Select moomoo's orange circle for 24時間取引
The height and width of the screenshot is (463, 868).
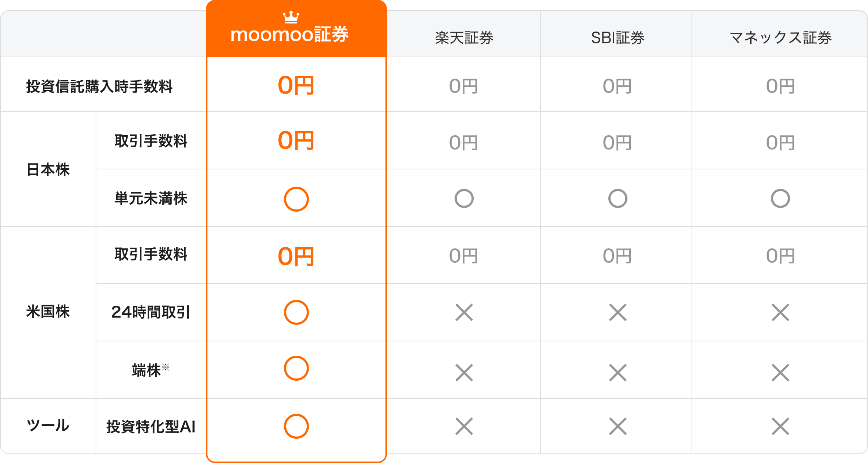tap(296, 312)
